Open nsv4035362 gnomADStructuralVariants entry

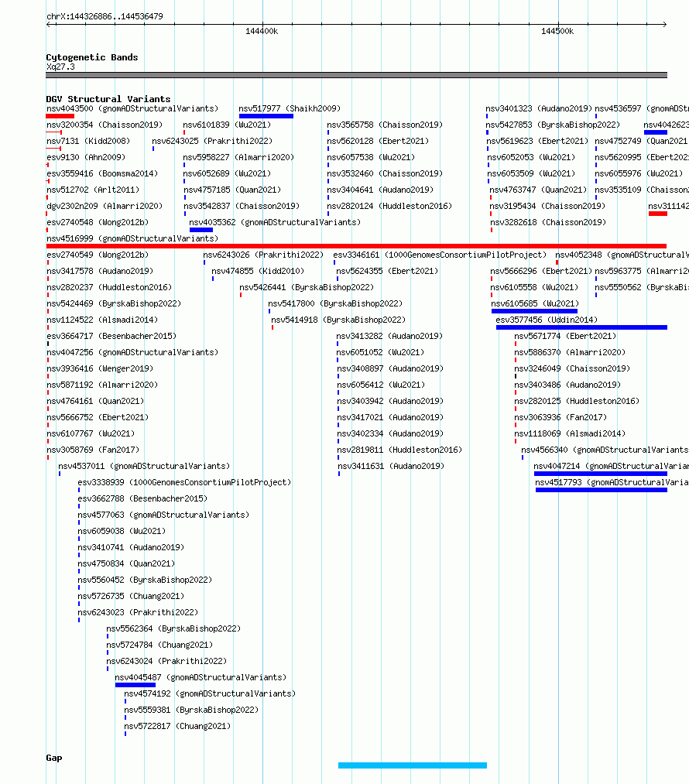275,222
